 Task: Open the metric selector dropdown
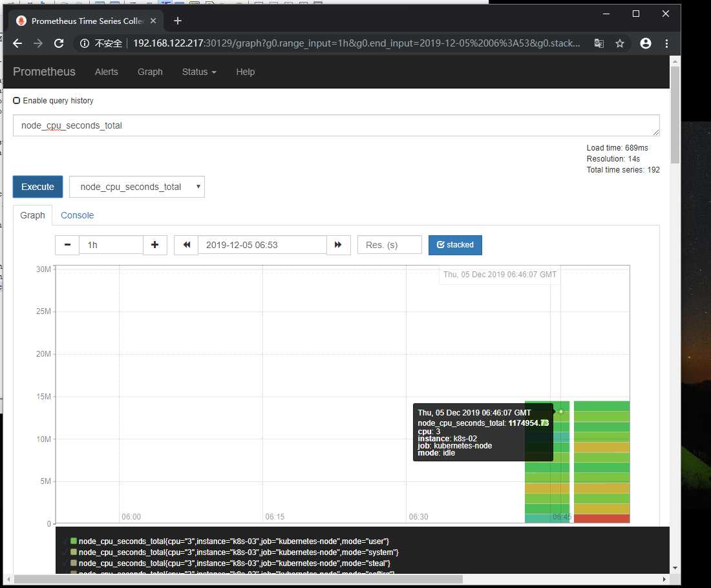click(137, 187)
